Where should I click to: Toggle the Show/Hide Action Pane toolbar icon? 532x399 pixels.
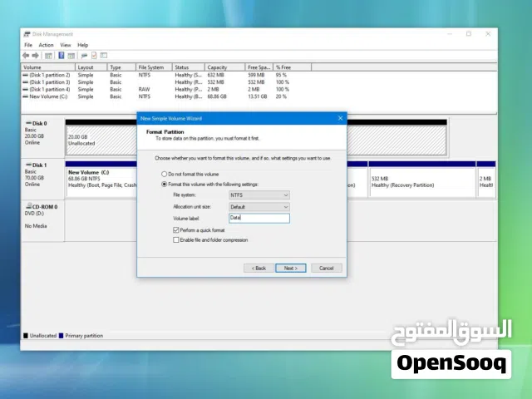(x=71, y=56)
